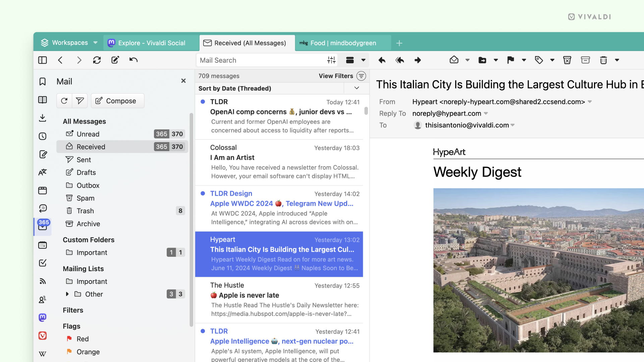Click the Move to folder icon

coord(482,60)
